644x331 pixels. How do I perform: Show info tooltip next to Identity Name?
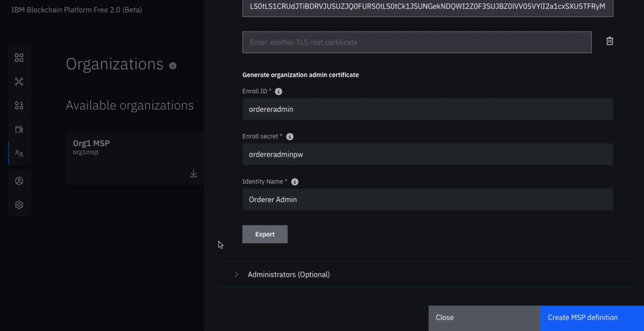(295, 182)
